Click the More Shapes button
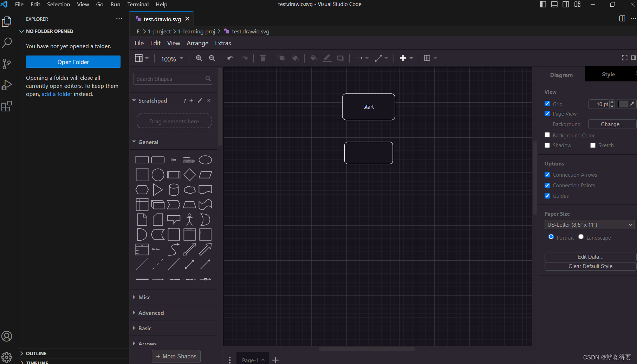 (176, 356)
